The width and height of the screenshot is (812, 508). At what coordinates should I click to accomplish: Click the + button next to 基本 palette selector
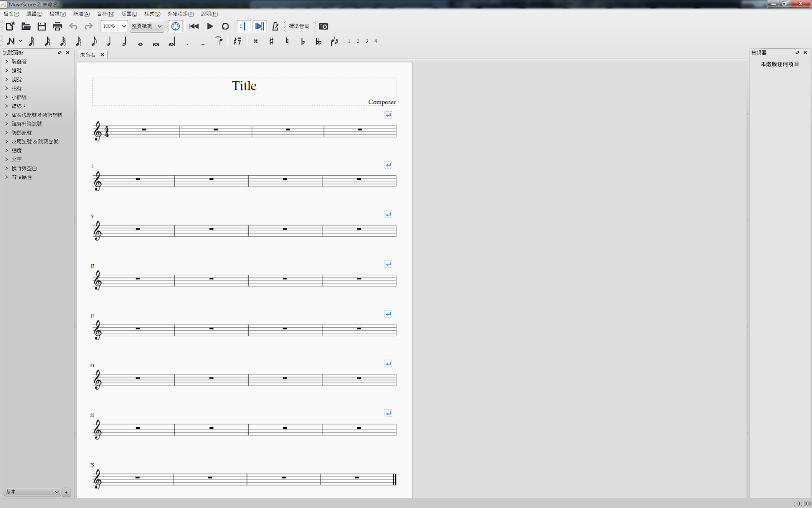point(66,492)
